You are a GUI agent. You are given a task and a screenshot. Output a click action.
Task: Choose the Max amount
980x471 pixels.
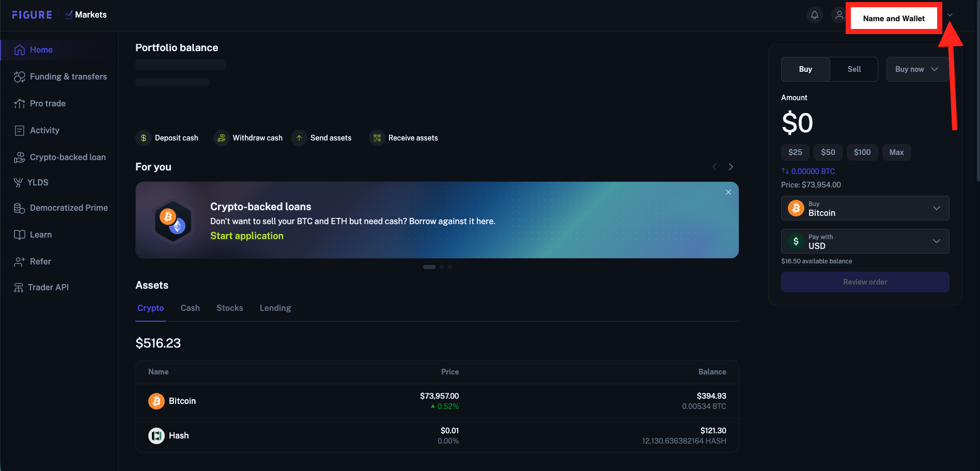coord(897,152)
